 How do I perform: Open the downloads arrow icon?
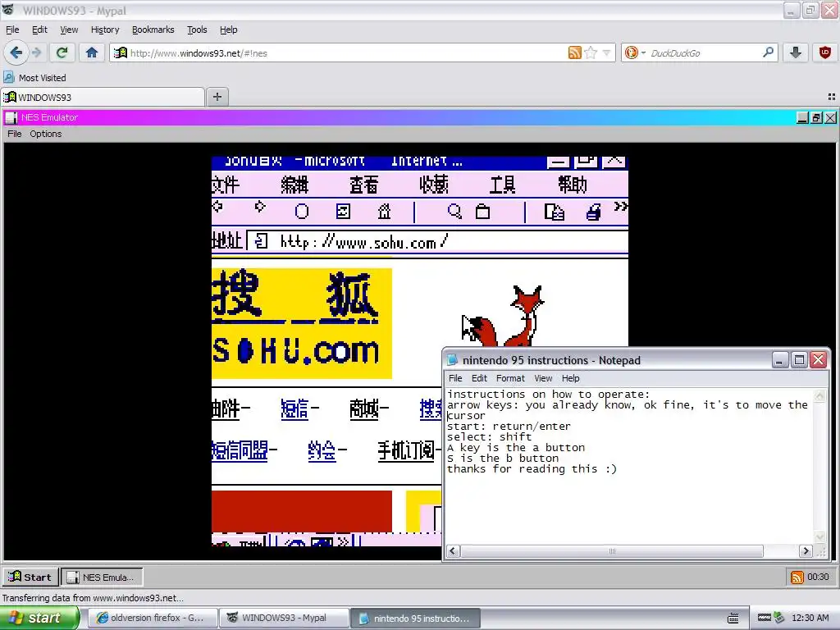tap(796, 52)
